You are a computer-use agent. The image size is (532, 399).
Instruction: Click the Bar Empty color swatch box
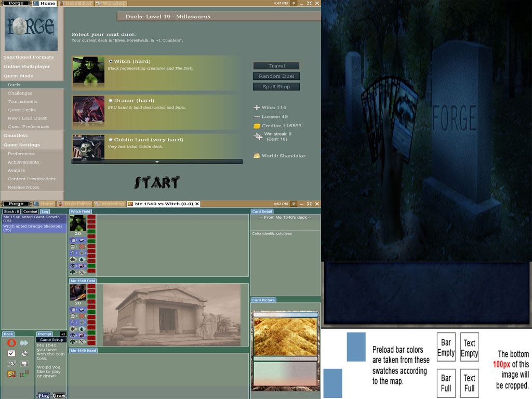(446, 347)
